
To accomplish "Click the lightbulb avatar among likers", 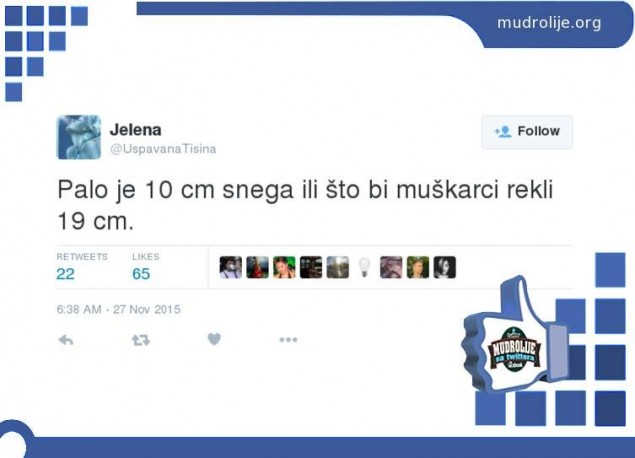I will tap(364, 267).
